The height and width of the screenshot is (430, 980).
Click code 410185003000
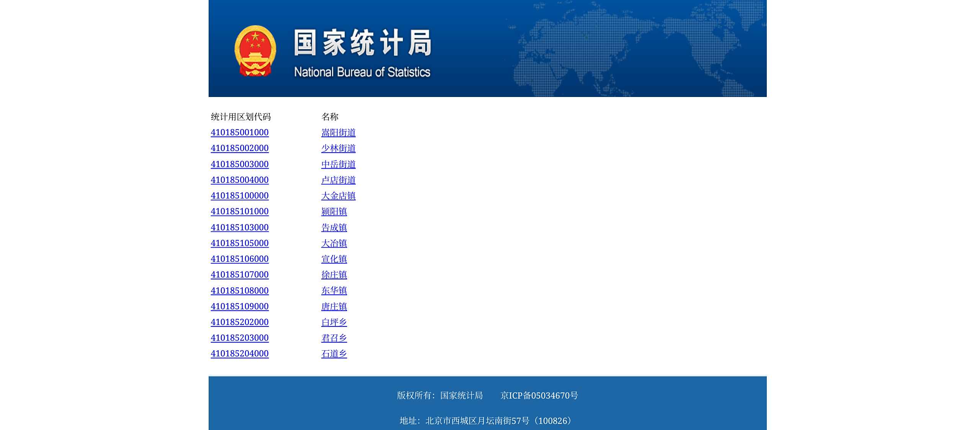(240, 164)
